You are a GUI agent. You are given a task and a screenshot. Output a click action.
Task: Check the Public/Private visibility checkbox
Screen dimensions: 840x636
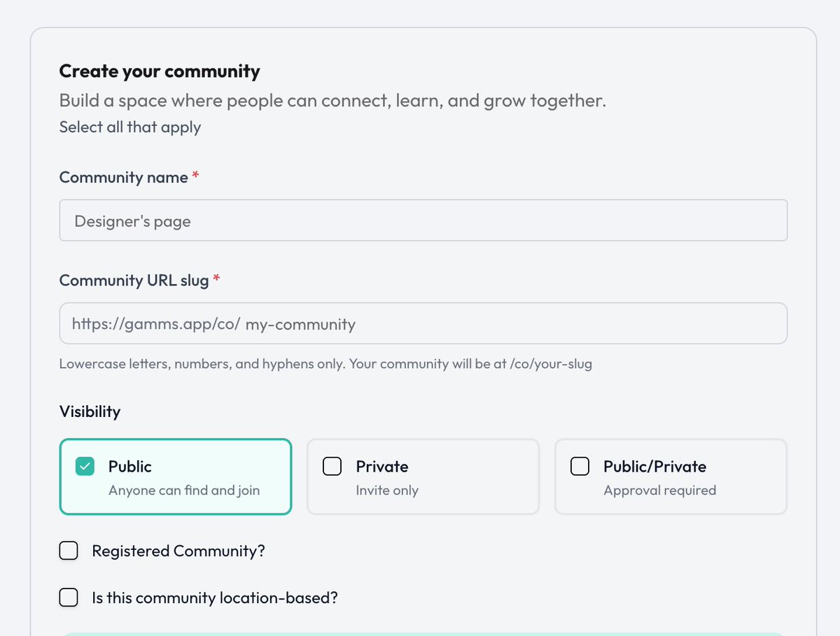(580, 467)
